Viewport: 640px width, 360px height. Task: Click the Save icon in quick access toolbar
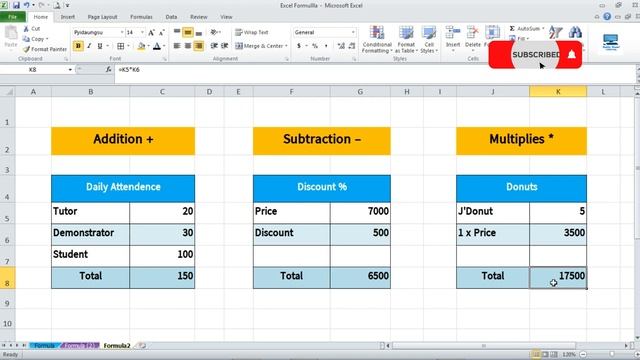coord(16,5)
